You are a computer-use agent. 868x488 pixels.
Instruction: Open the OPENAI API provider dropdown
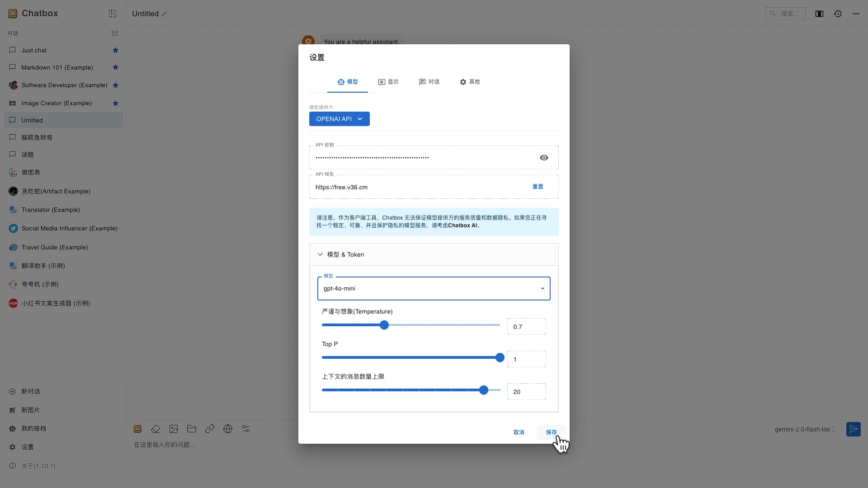click(340, 119)
